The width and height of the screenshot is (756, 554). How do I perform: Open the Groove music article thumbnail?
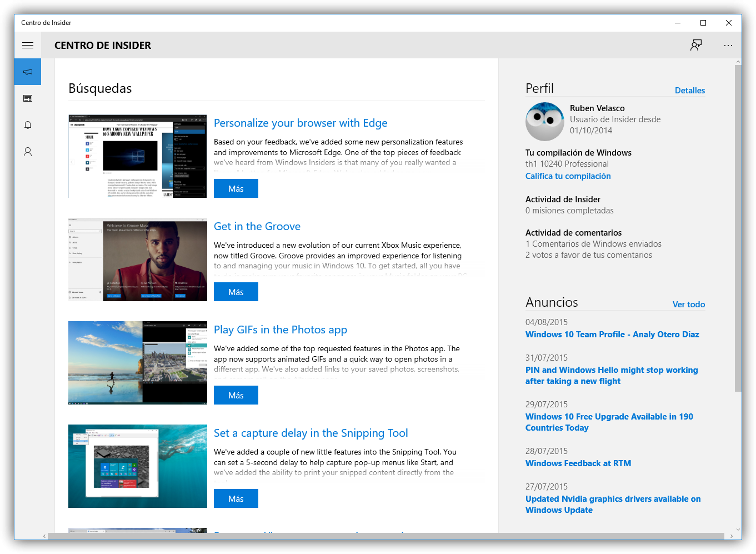point(138,259)
